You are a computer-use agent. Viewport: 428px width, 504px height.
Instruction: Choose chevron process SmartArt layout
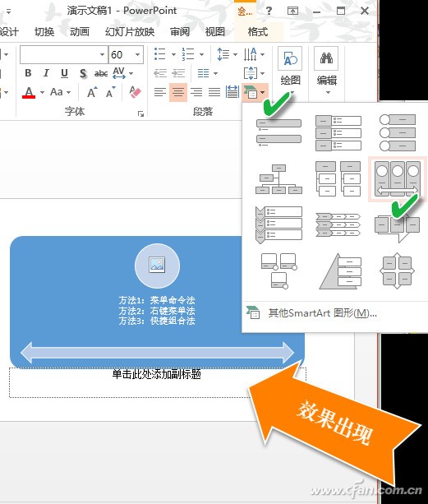pyautogui.click(x=338, y=224)
